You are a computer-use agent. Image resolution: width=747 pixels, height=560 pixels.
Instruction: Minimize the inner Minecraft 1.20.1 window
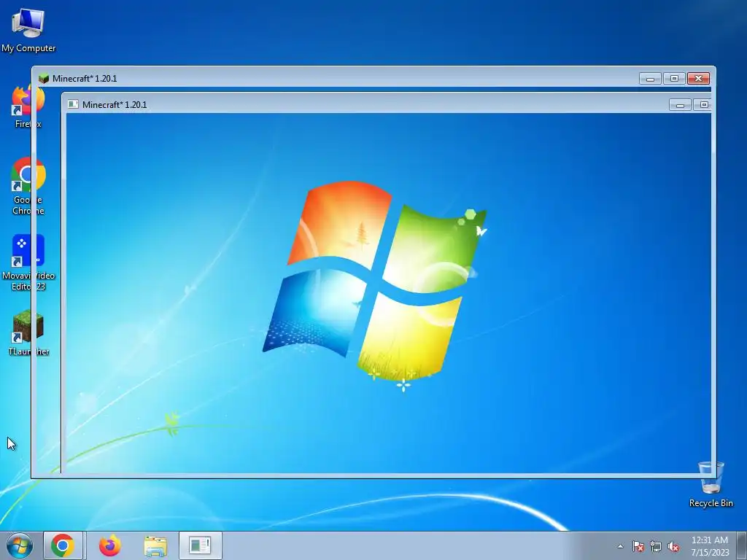(x=680, y=105)
